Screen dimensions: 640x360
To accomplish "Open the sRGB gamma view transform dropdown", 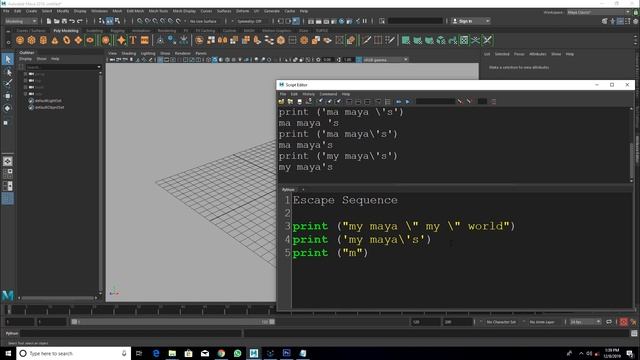I will pyautogui.click(x=385, y=60).
